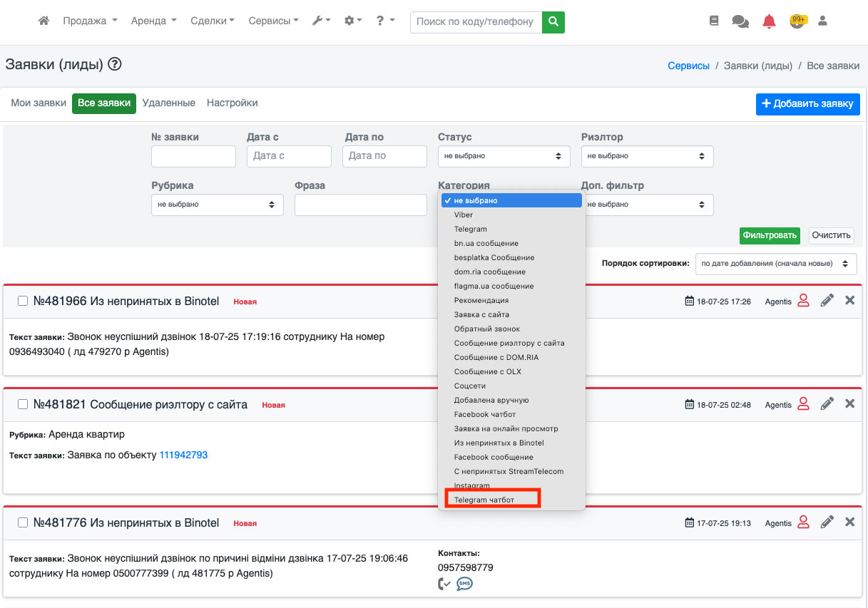Choose Telegram чатбот in category list
Screen dimensions: 868x608
tap(484, 500)
